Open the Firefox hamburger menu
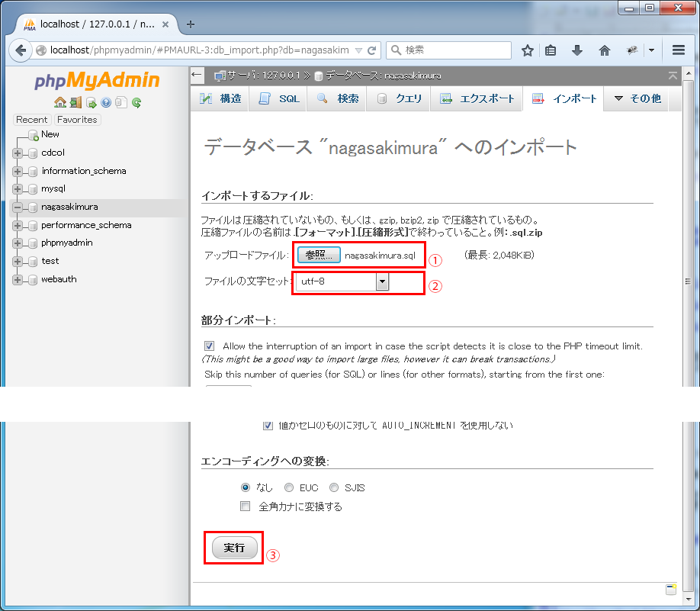The height and width of the screenshot is (611, 700). point(679,50)
